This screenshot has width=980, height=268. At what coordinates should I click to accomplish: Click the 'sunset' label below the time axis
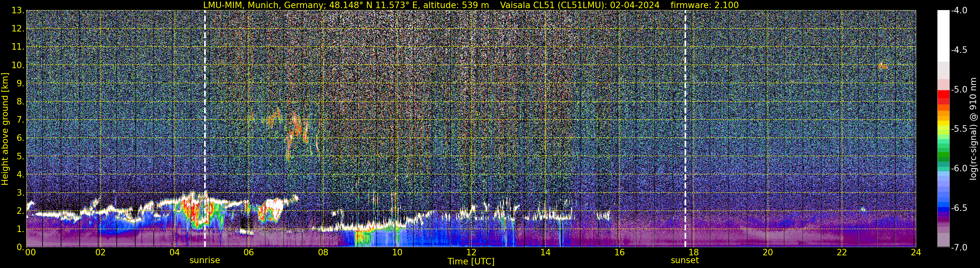[x=685, y=261]
